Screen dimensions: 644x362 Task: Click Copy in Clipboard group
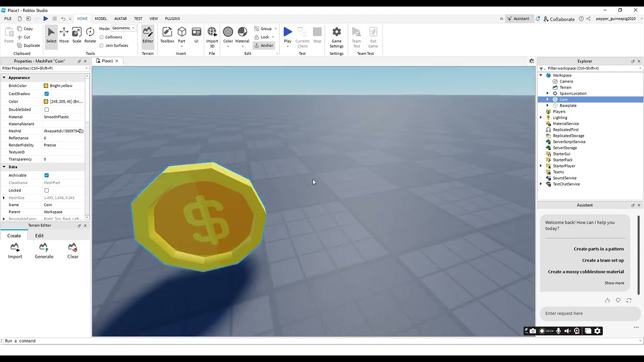(x=25, y=29)
